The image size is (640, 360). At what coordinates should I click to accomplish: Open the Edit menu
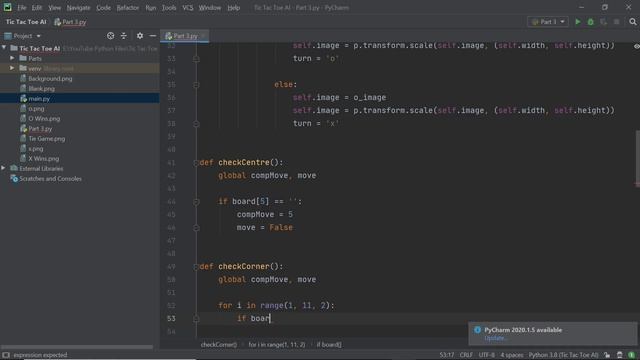37,7
